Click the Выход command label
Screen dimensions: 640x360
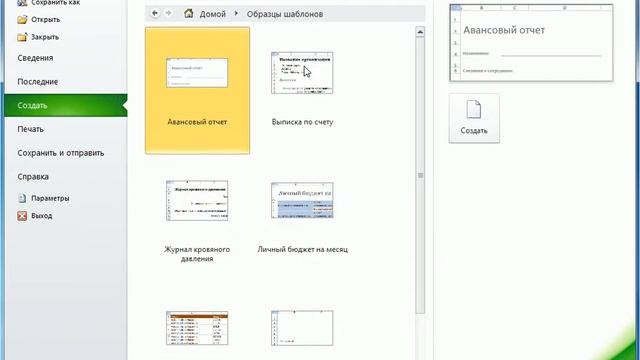coord(42,216)
